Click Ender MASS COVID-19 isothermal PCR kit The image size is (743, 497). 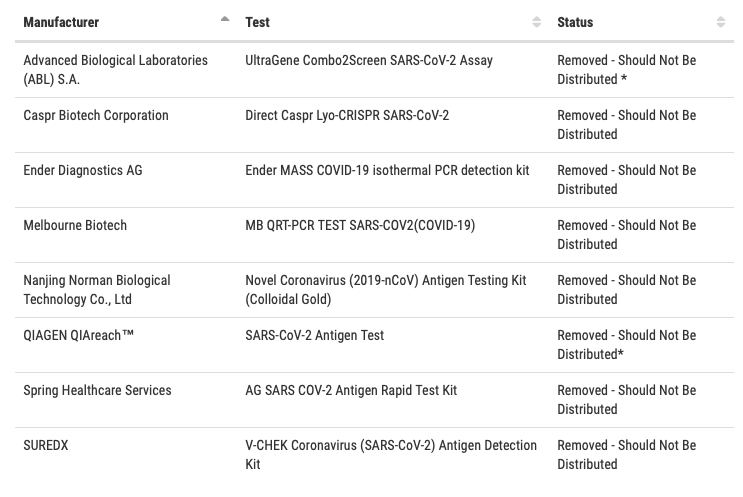(x=387, y=170)
